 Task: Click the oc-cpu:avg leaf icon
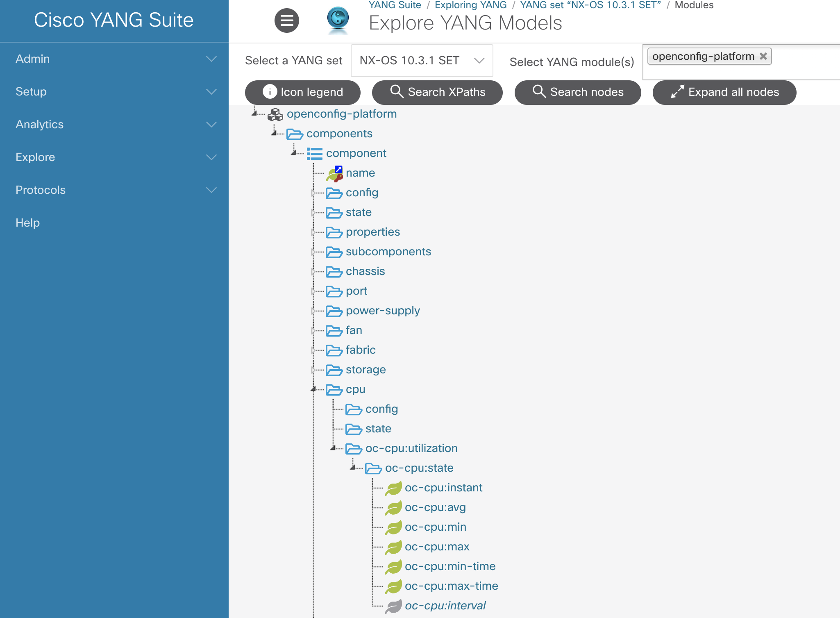click(393, 508)
